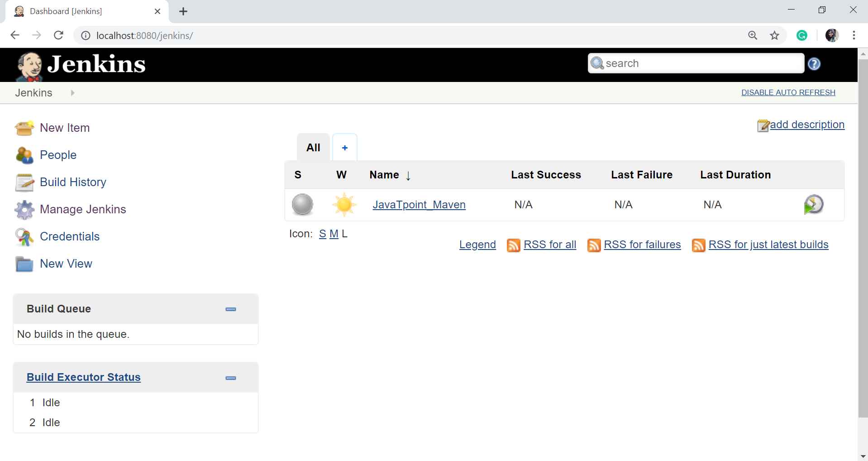Click the page vertical scrollbar
Viewport: 868px width, 461px height.
point(863,238)
